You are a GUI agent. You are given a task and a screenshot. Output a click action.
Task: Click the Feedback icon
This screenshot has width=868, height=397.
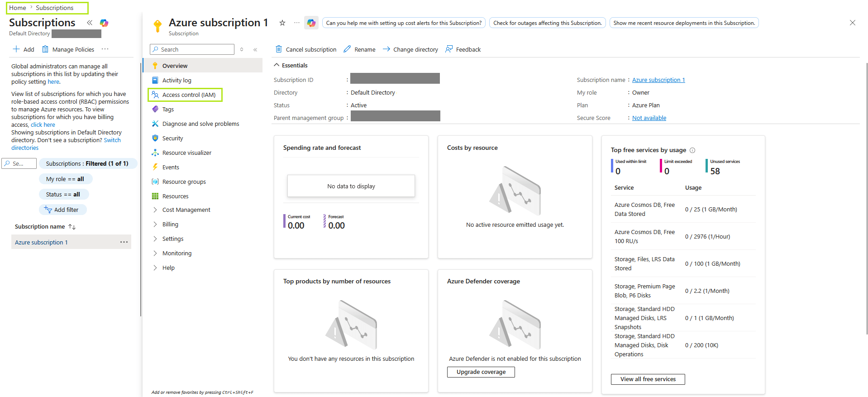(x=449, y=49)
